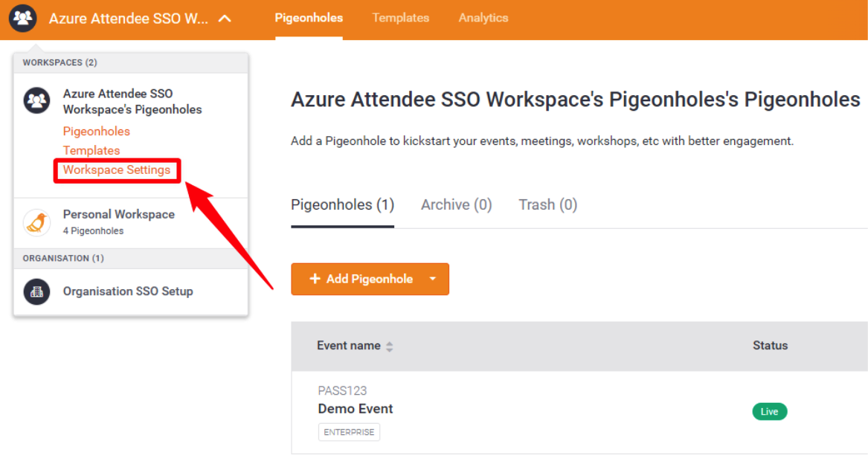
Task: Select the Trash (0) tab
Action: point(548,204)
